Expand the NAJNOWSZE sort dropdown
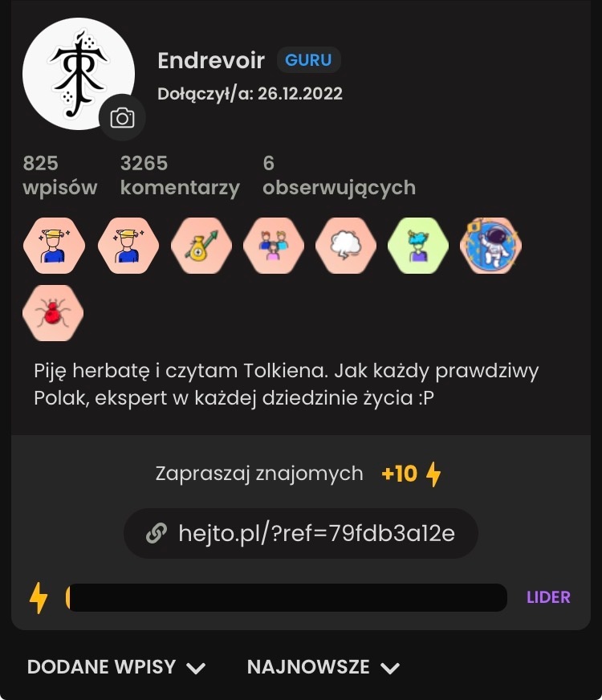Screen dimensions: 602x700 [x=323, y=667]
